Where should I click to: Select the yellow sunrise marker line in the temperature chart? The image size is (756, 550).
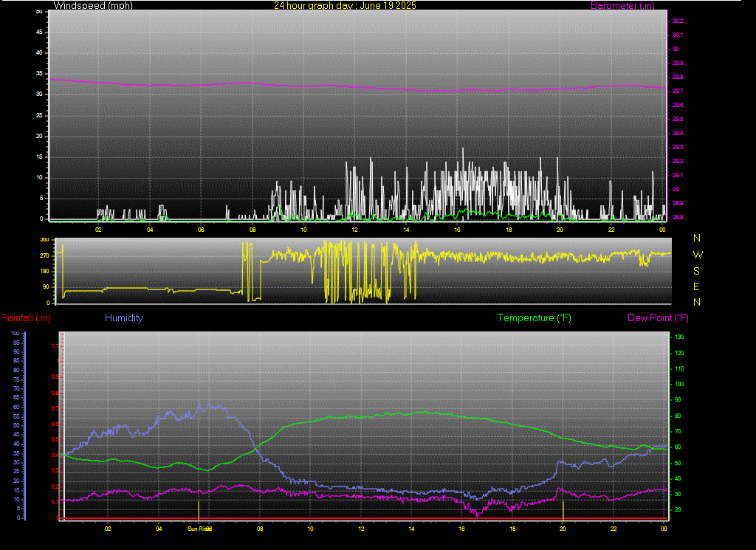click(199, 510)
